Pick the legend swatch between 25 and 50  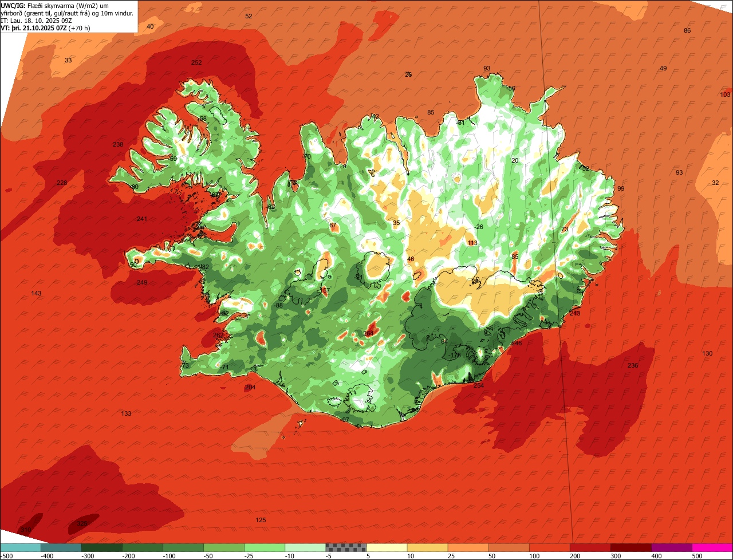[467, 547]
